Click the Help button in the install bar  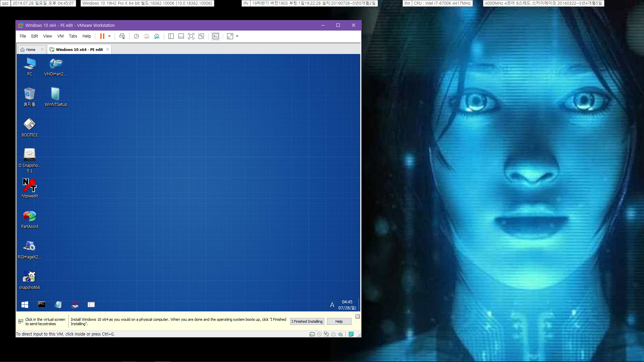(x=339, y=321)
